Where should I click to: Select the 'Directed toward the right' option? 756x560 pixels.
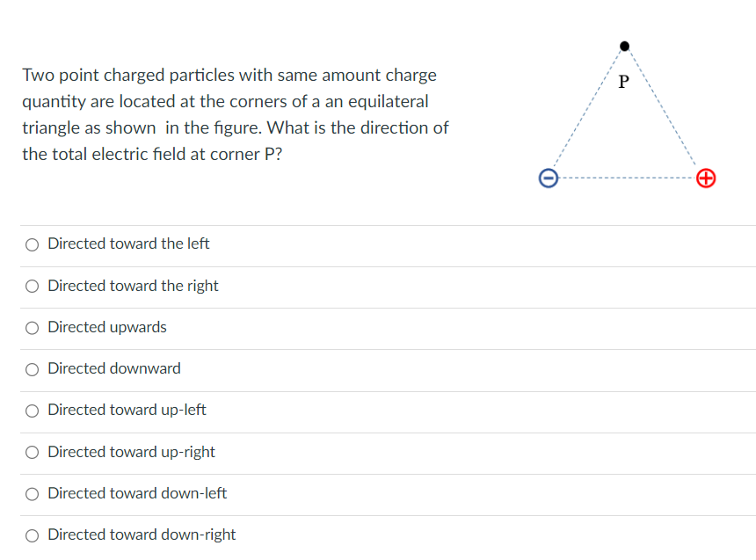click(32, 286)
